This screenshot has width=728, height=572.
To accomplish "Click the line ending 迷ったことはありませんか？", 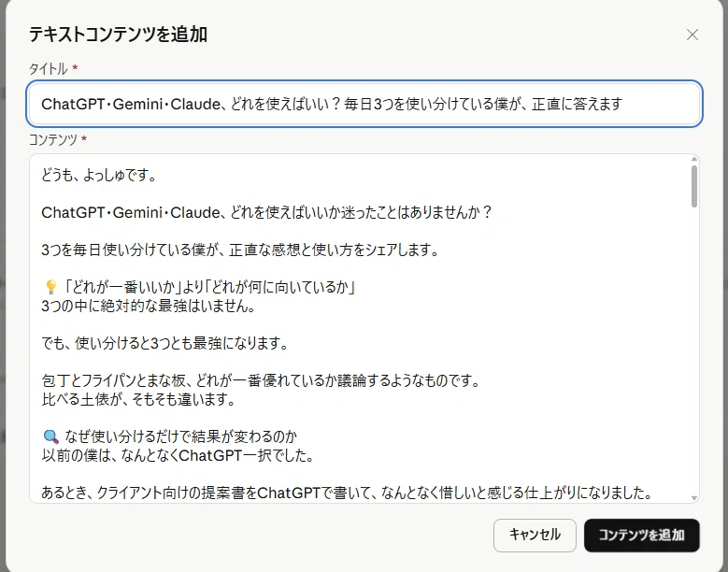I will (266, 212).
